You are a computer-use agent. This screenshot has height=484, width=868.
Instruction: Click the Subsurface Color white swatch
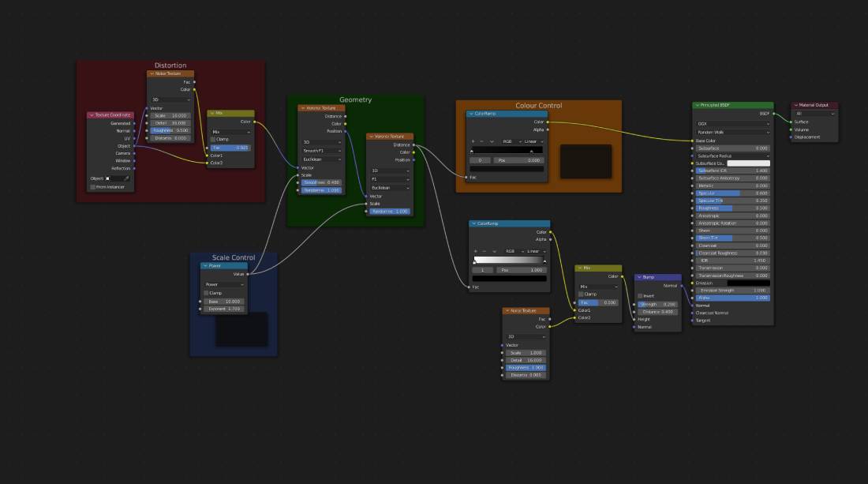click(748, 163)
